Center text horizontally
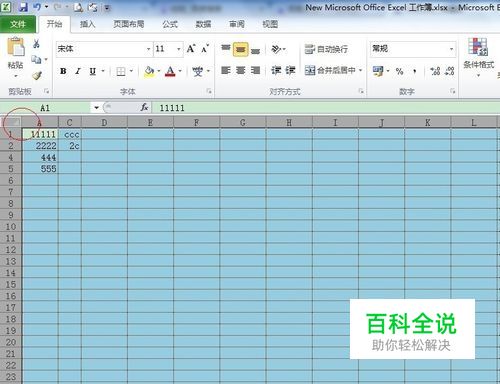Screen dimensions: 500x384 pyautogui.click(x=240, y=70)
